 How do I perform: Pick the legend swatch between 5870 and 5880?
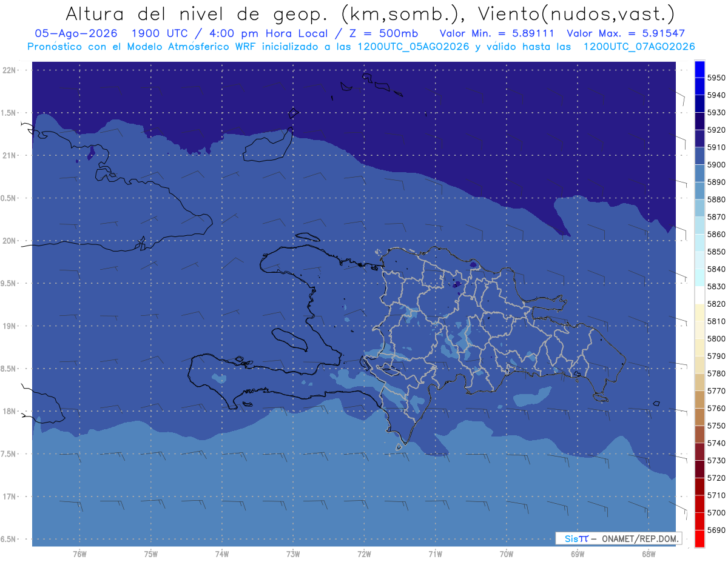699,208
